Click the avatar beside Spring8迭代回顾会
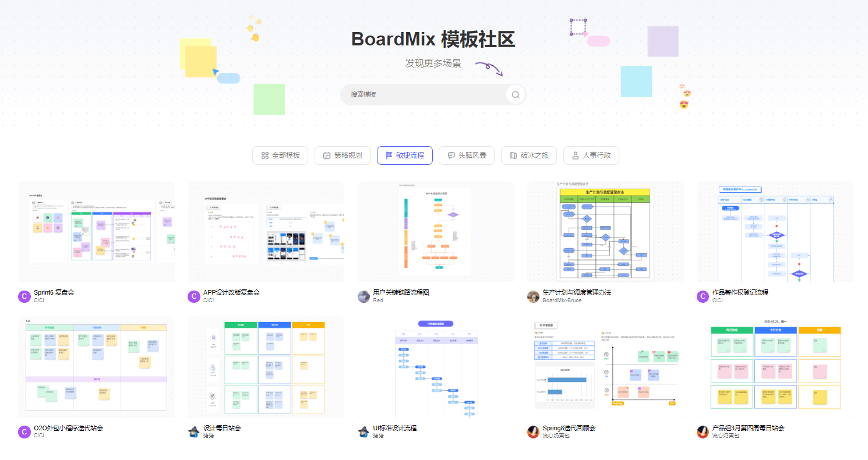This screenshot has width=868, height=460. coord(533,431)
